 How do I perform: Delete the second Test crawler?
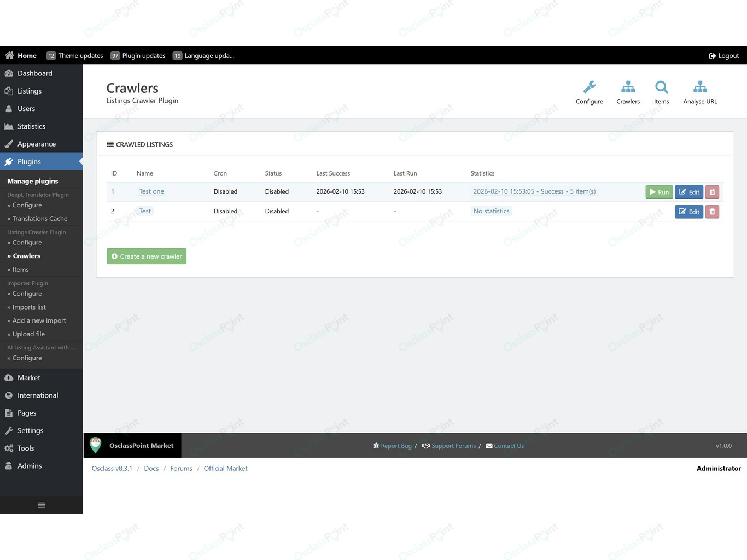pyautogui.click(x=712, y=212)
